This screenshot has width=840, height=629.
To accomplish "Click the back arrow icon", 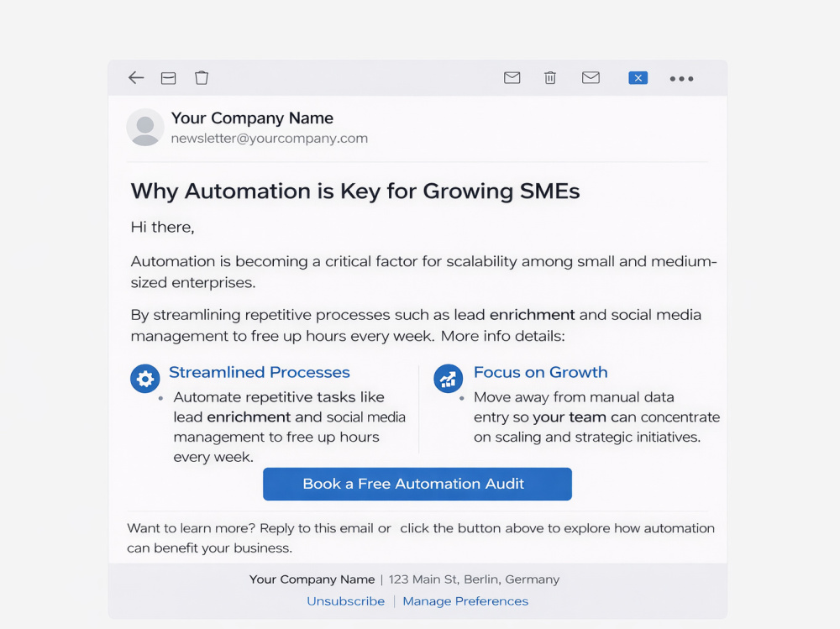I will (x=136, y=78).
